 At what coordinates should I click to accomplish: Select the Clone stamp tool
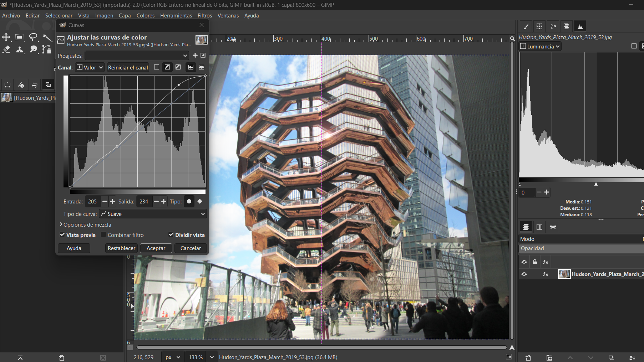coord(20,50)
